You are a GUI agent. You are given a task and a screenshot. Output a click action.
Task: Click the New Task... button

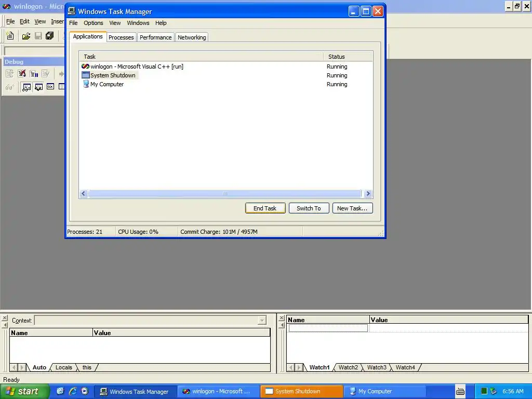coord(353,208)
